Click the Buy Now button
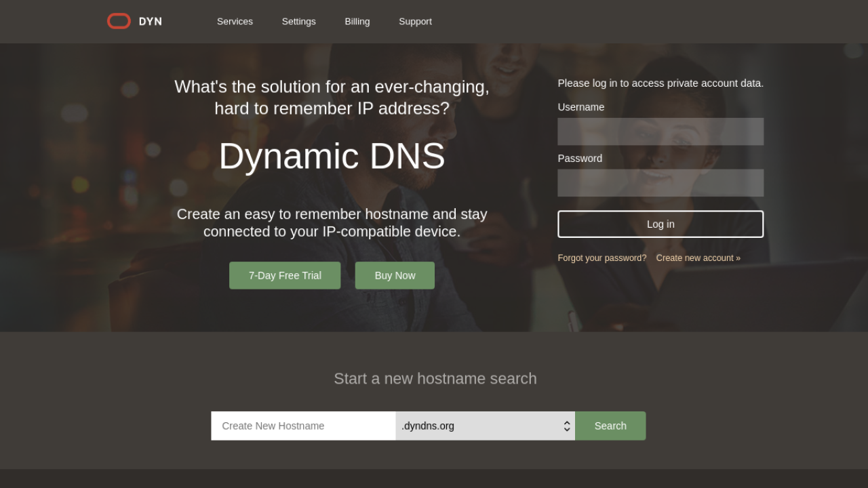868x488 pixels. [395, 276]
